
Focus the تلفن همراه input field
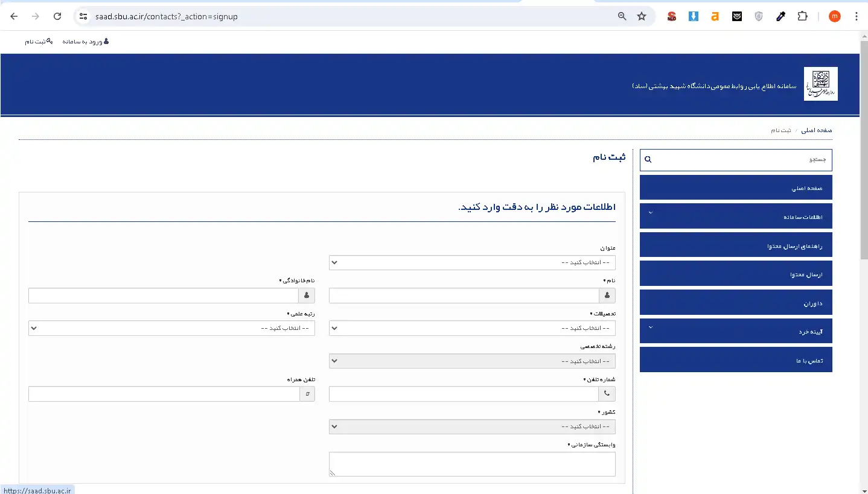click(164, 394)
